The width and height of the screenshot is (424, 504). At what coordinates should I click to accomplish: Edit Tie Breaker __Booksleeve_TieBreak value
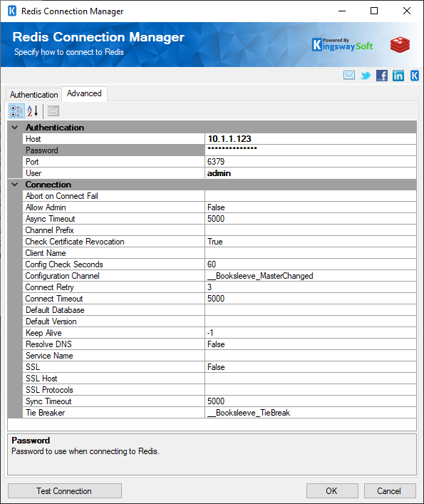coord(311,413)
